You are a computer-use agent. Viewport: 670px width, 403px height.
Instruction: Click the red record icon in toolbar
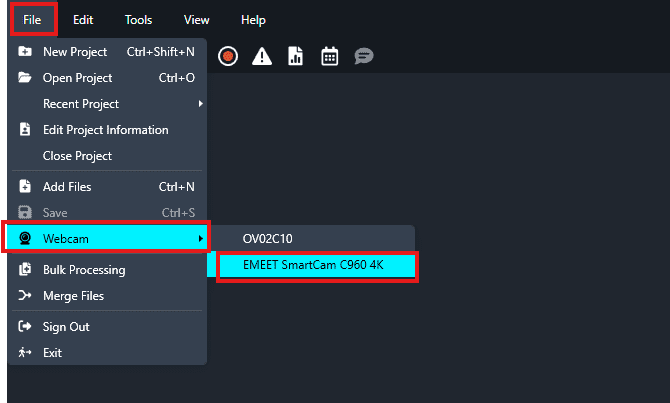point(228,57)
